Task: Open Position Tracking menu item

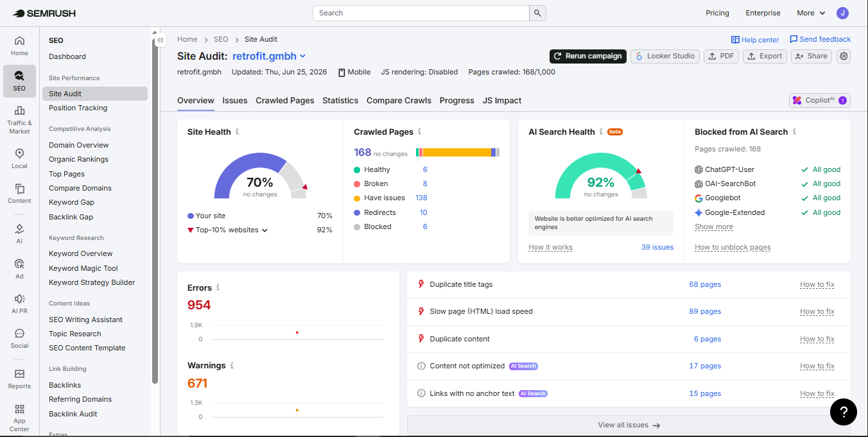Action: coord(78,108)
